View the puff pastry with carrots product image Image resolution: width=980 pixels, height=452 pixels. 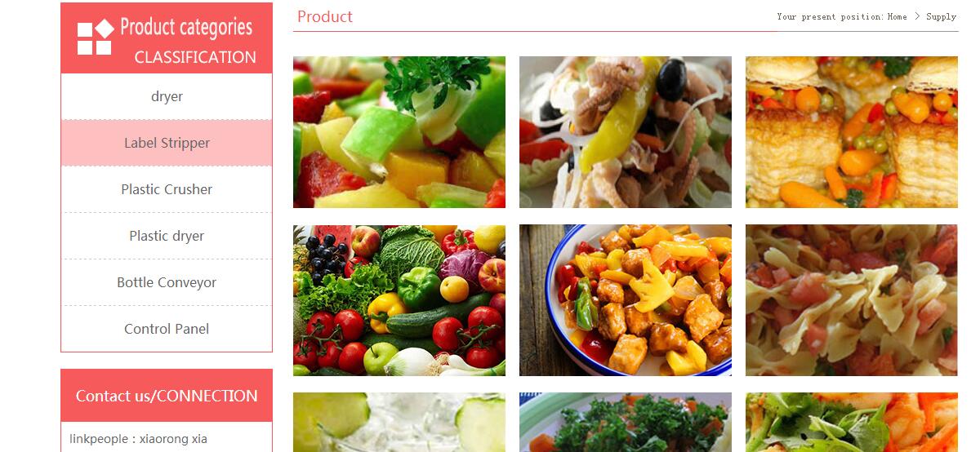tap(852, 132)
